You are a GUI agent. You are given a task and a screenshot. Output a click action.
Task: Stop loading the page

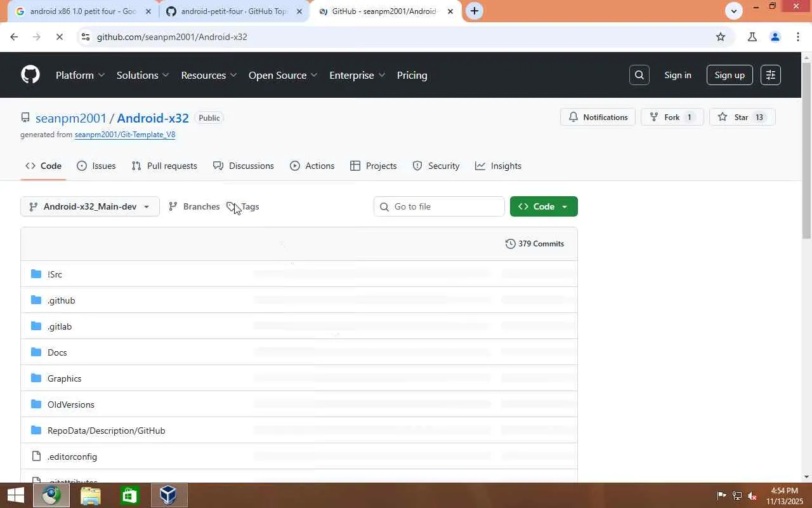[58, 37]
